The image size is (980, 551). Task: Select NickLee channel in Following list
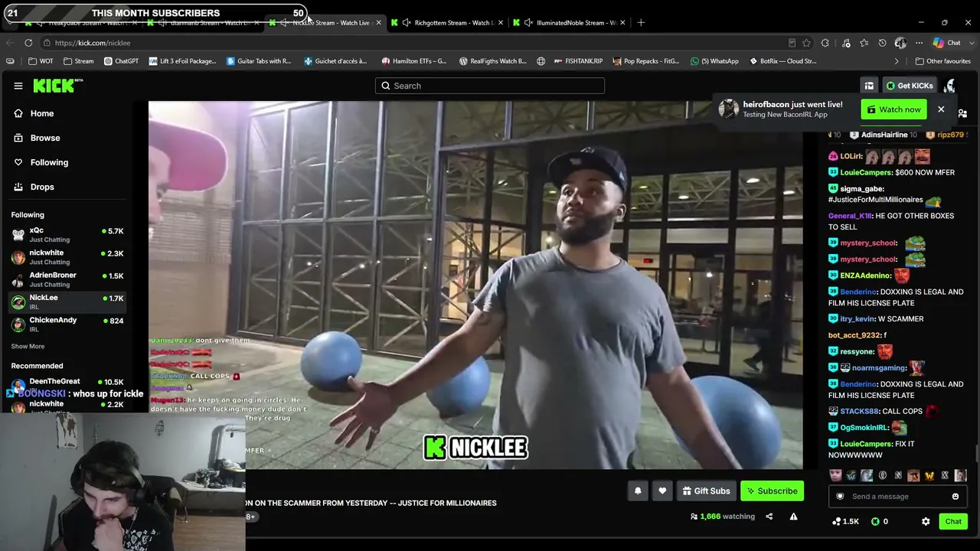point(67,302)
